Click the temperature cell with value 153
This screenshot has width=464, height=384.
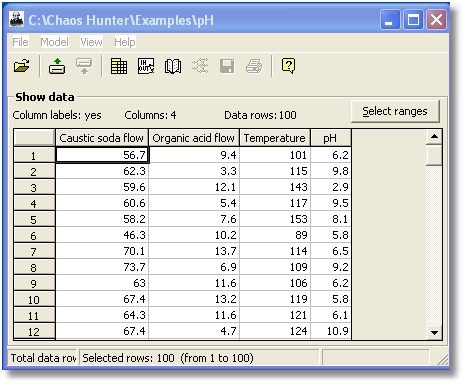(x=275, y=219)
